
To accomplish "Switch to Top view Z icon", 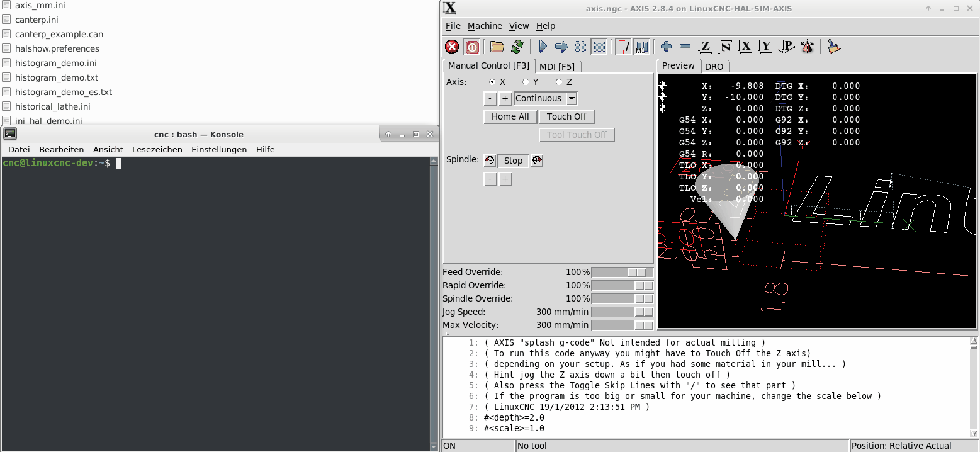I will (706, 47).
